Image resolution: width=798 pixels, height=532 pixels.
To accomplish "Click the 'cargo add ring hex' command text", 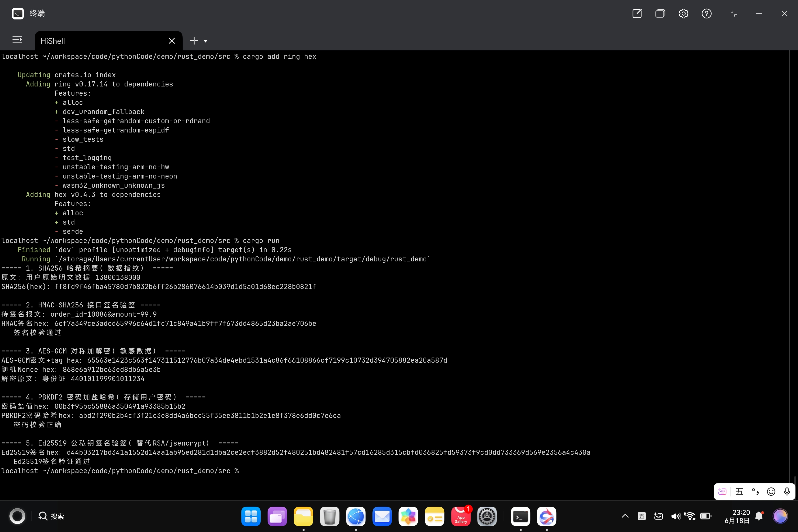I will (x=279, y=56).
